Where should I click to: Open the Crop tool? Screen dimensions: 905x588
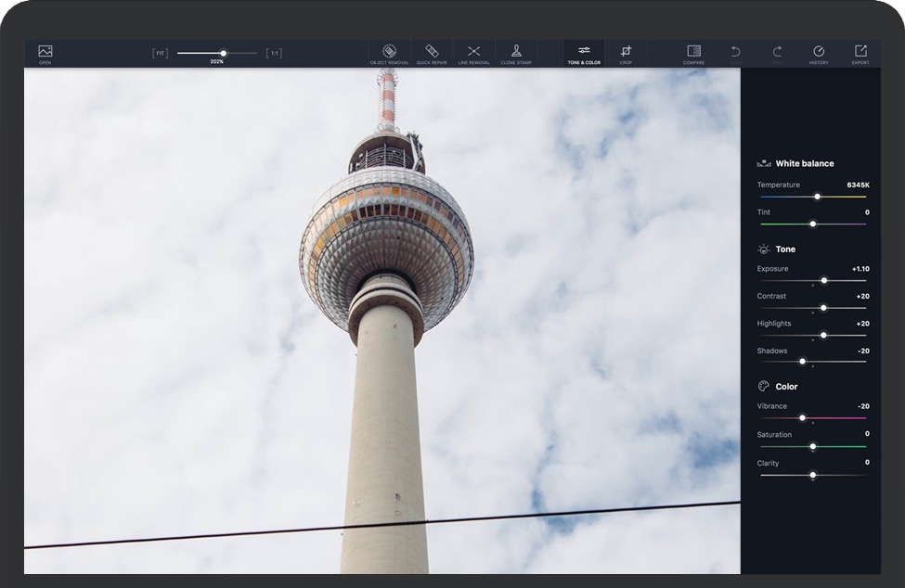tap(626, 53)
